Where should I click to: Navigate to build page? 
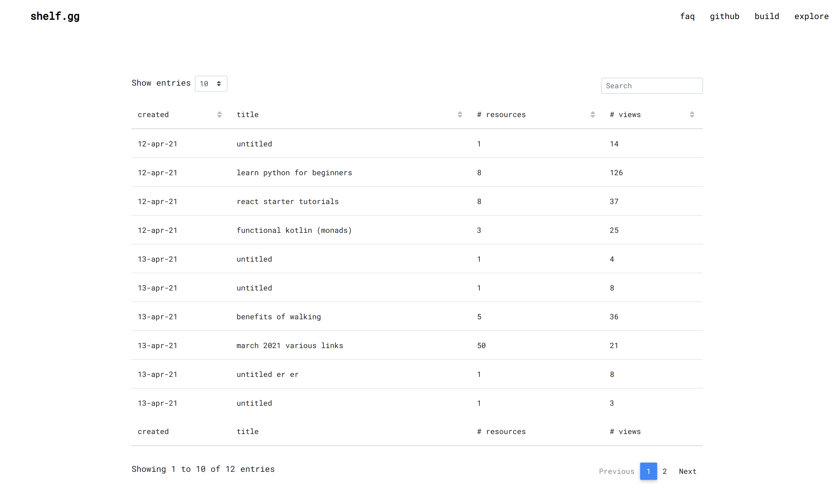767,16
